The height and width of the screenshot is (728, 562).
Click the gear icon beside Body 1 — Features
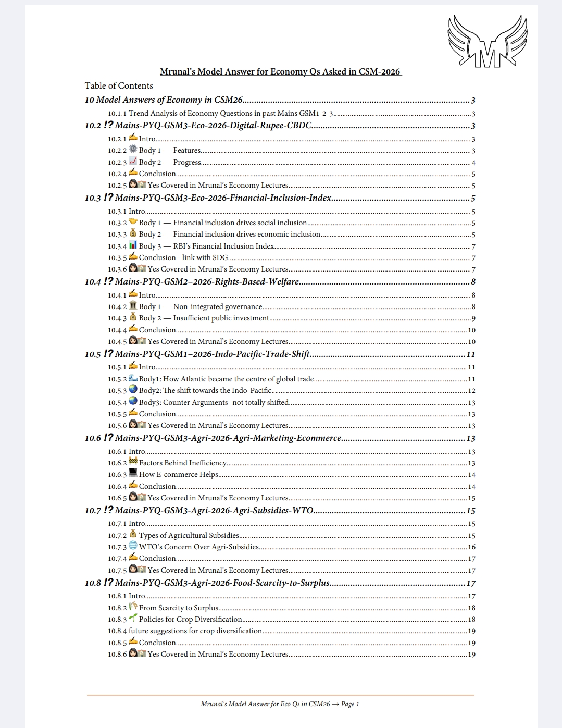click(133, 149)
